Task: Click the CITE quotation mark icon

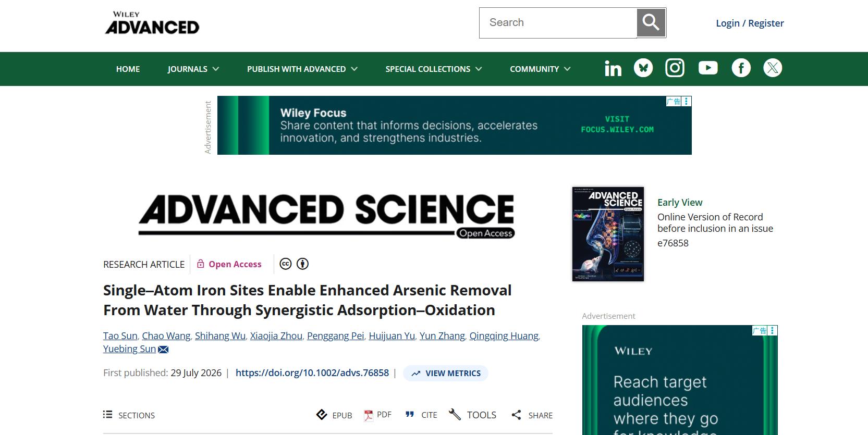Action: point(410,415)
